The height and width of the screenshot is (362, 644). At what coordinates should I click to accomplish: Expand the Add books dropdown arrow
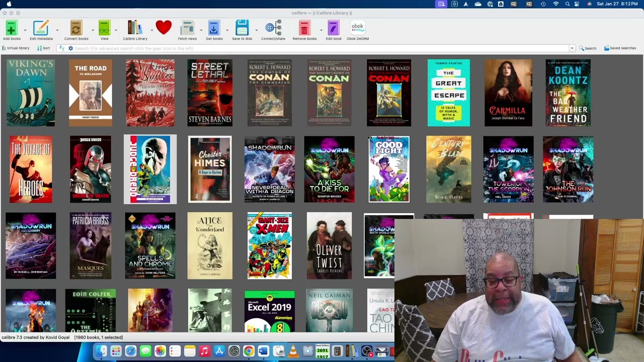[25, 30]
